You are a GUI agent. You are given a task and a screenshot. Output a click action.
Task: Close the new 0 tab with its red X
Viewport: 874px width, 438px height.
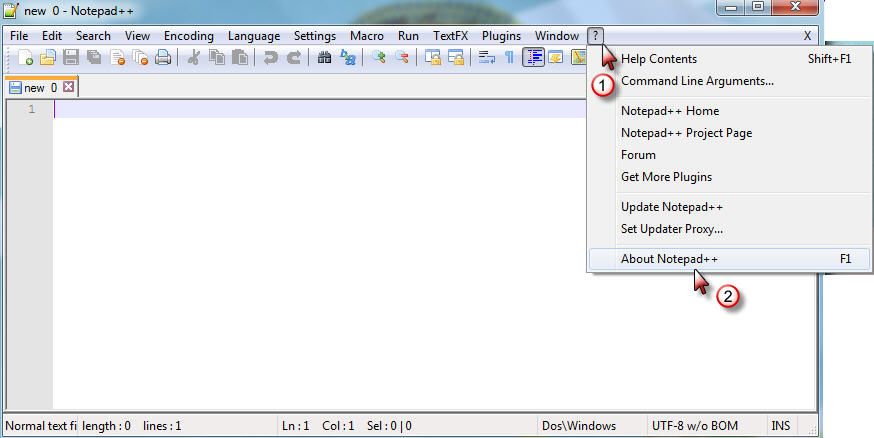pyautogui.click(x=68, y=87)
